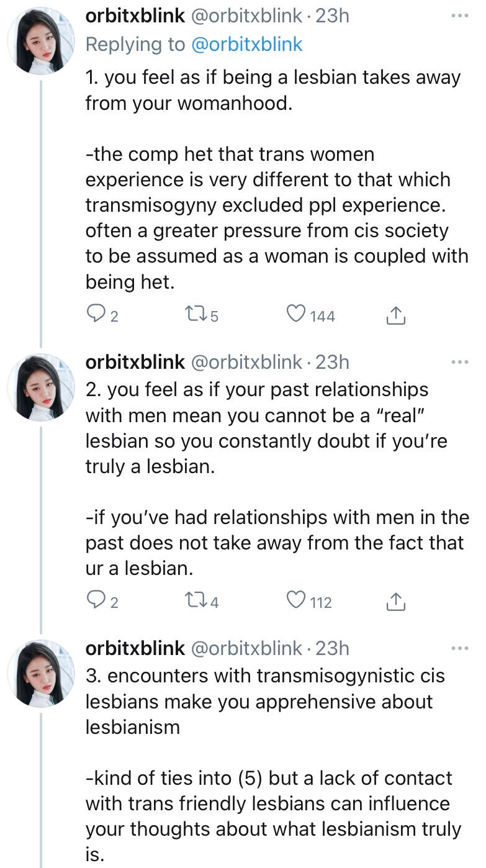Open orbitxblink name on the third tweet
Viewport: 486px width, 868px height.
(x=135, y=648)
